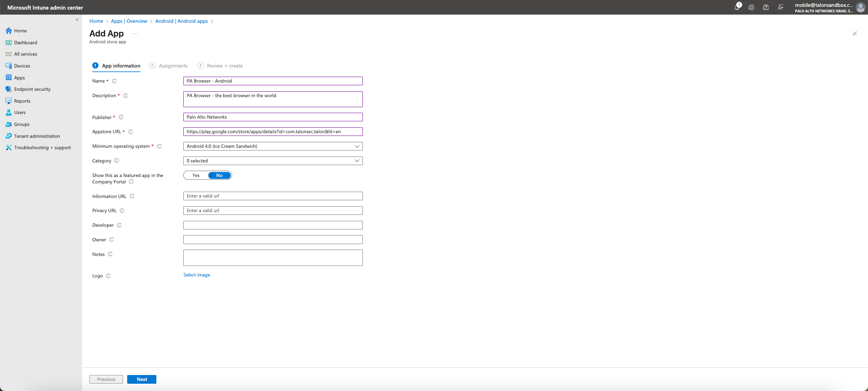Click the Groups icon in sidebar
The height and width of the screenshot is (391, 868).
click(9, 124)
